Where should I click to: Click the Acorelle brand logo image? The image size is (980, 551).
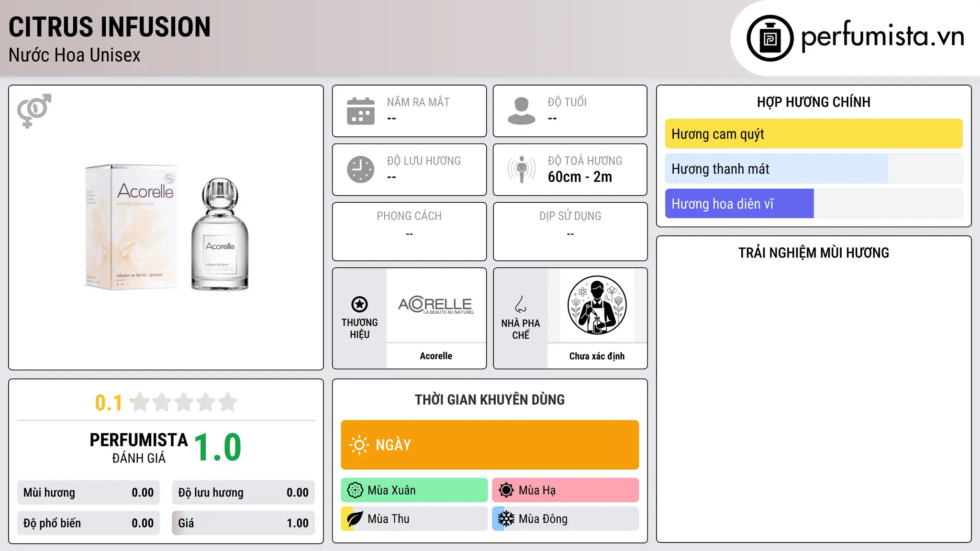coord(436,305)
